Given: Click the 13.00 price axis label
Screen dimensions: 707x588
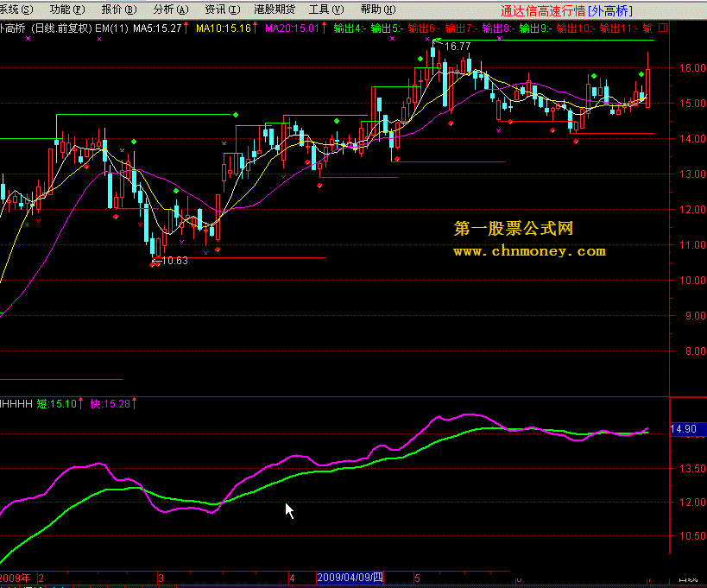Looking at the screenshot, I should (x=692, y=174).
